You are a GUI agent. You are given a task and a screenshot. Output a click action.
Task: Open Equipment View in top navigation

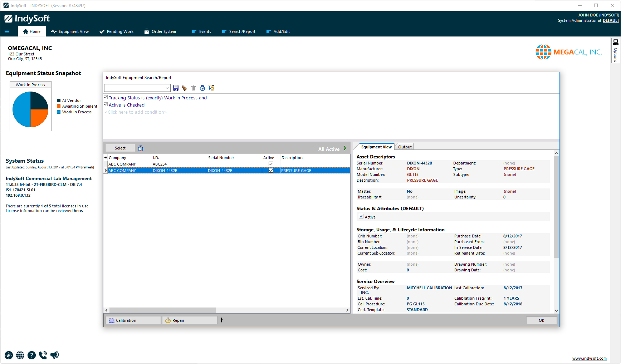pos(70,31)
